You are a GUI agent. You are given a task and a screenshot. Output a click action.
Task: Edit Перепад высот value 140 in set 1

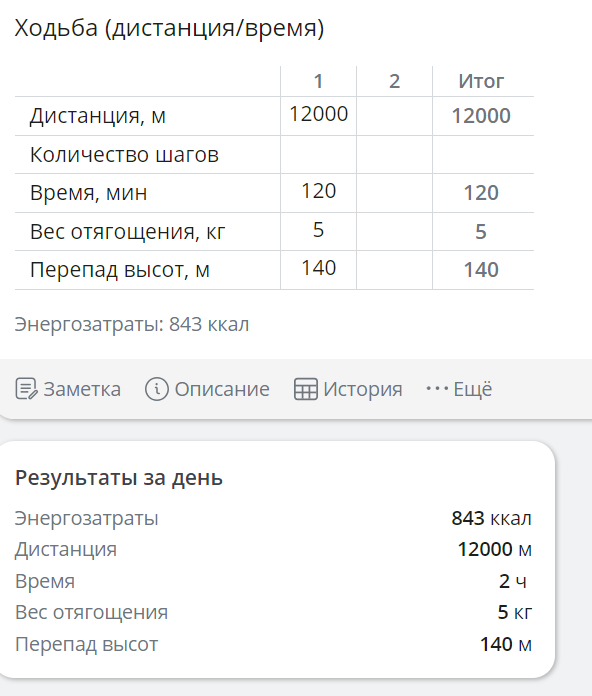pyautogui.click(x=319, y=269)
